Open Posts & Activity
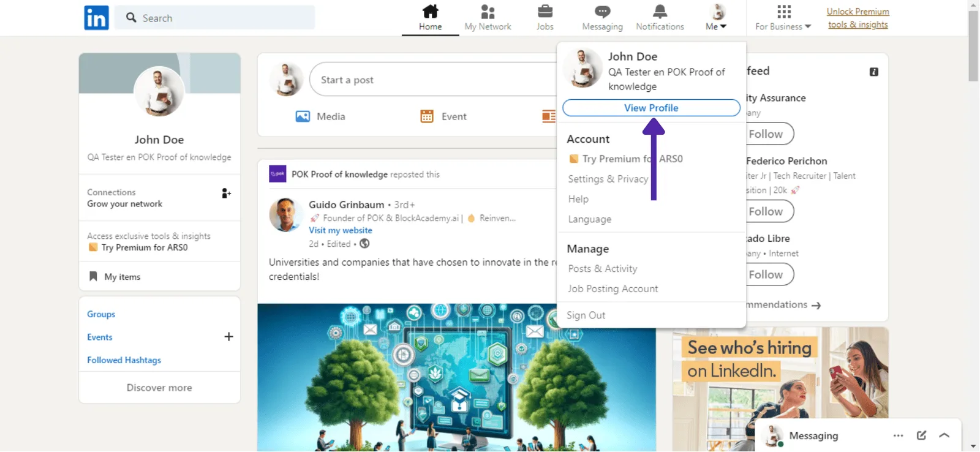This screenshot has width=980, height=452. (x=602, y=269)
